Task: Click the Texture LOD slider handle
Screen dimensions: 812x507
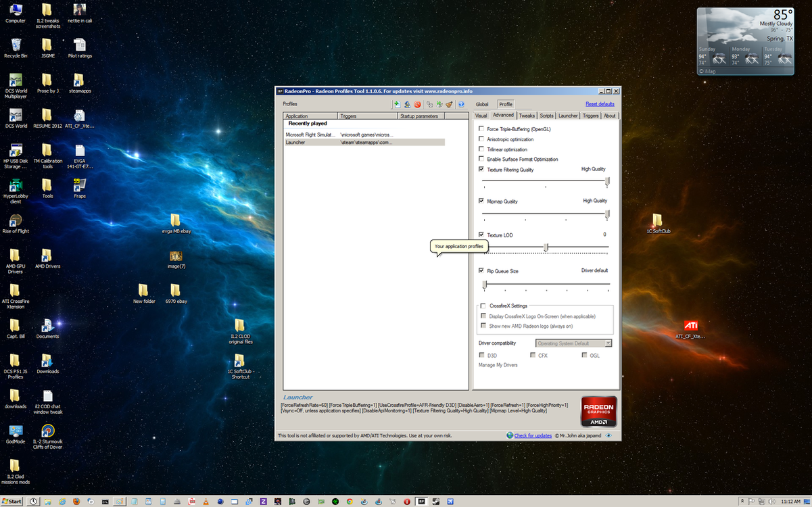Action: (x=546, y=247)
